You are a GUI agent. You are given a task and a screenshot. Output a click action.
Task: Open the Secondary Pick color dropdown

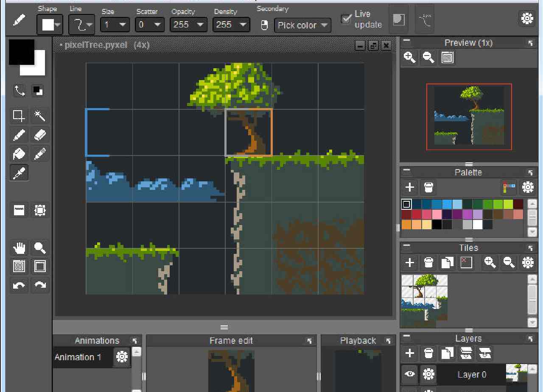click(x=302, y=25)
